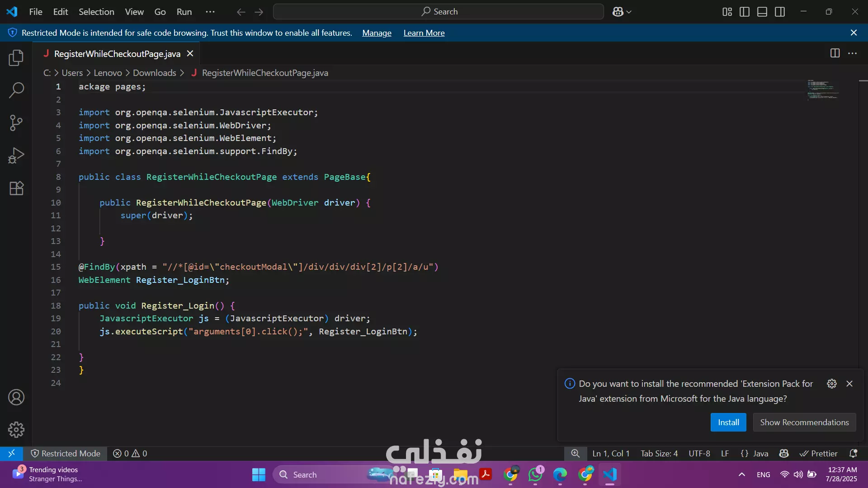Open the Selection menu
The image size is (868, 488).
(96, 12)
